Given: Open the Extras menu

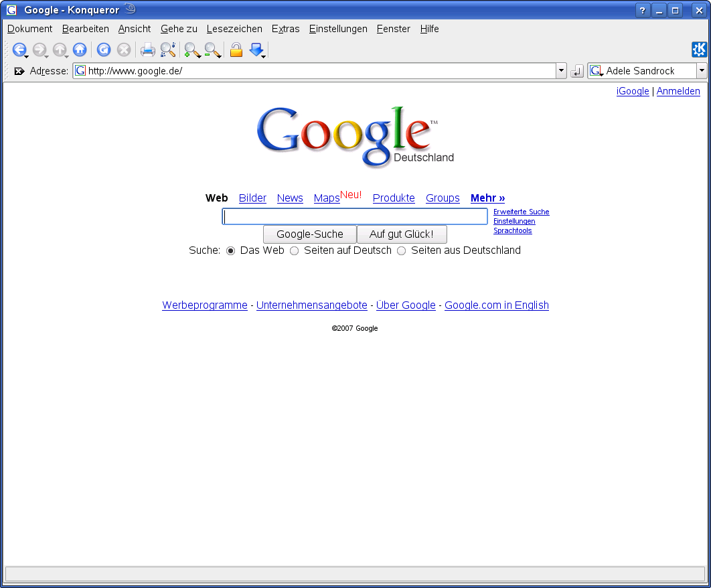Looking at the screenshot, I should (285, 29).
